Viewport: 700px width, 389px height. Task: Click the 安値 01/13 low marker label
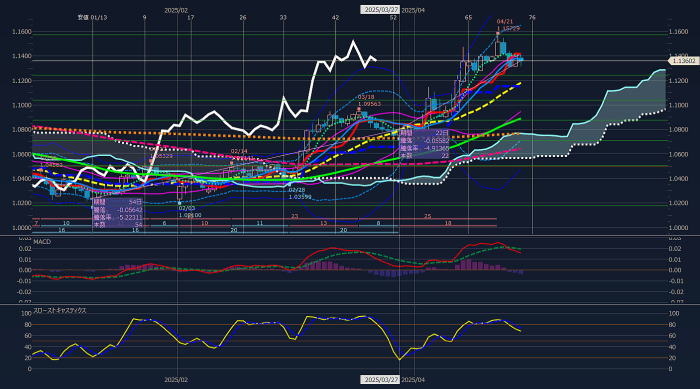pyautogui.click(x=92, y=17)
